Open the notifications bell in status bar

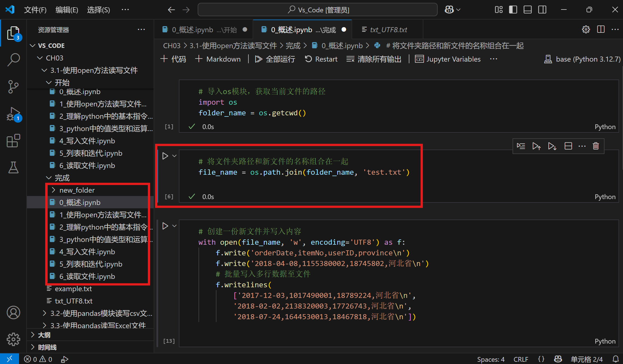point(616,359)
